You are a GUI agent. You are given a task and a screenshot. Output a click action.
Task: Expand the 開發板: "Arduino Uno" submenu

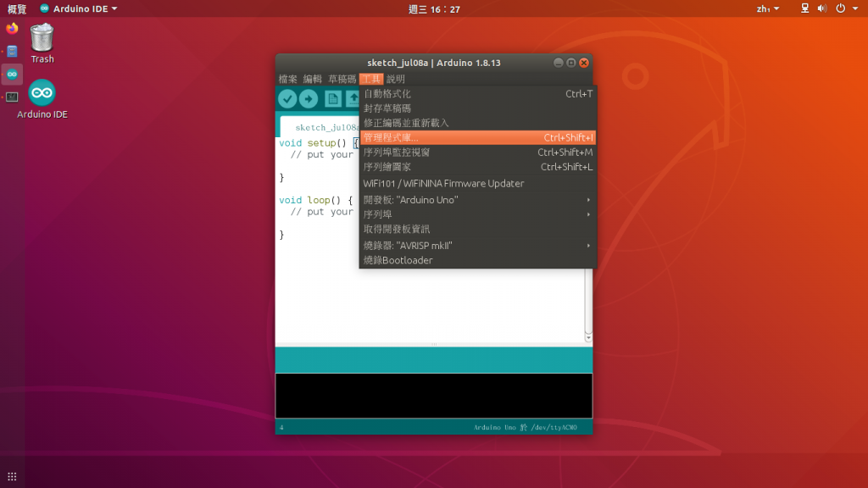pos(478,200)
